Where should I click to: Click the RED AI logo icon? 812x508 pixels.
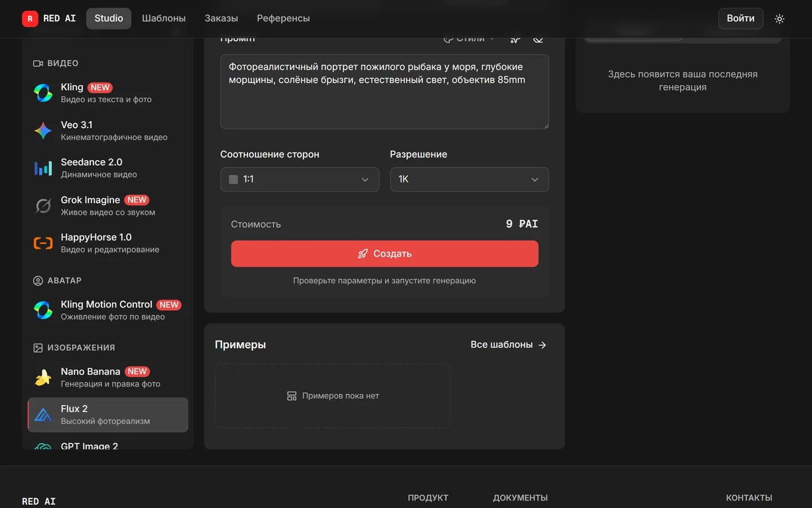30,19
